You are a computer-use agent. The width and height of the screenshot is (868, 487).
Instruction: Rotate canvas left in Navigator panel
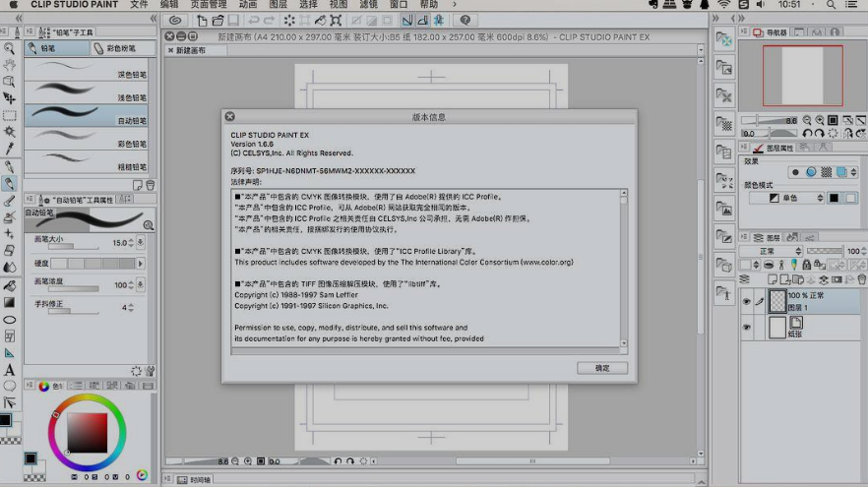807,134
